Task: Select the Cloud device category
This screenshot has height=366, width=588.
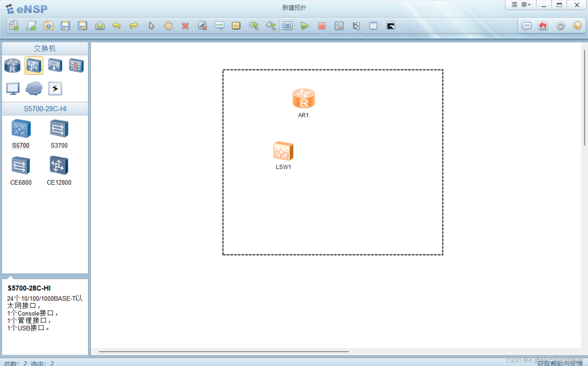Action: pos(34,88)
